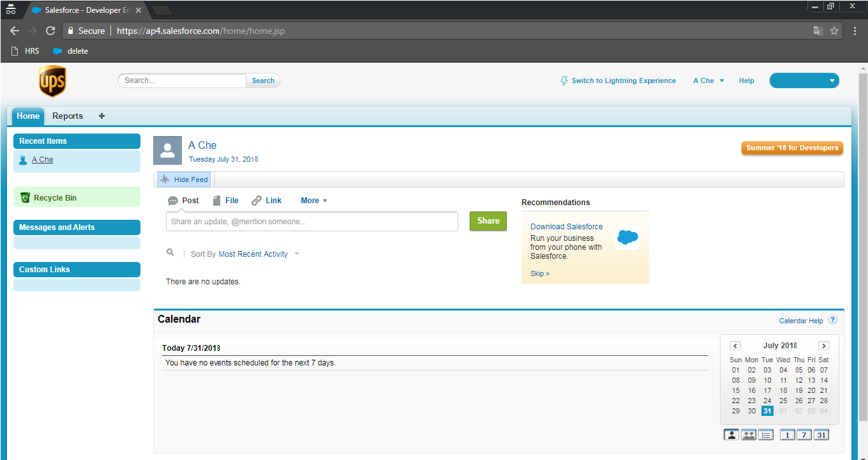Screen dimensions: 868x460
Task: Open the Week View calendar icon
Action: click(804, 435)
